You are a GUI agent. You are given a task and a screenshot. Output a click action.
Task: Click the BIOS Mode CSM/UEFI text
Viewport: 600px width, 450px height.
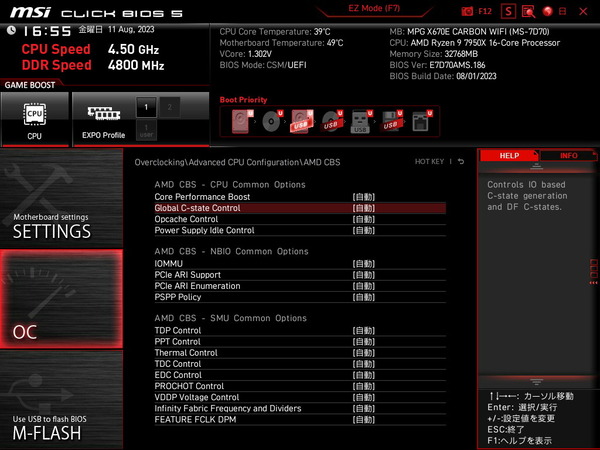(x=263, y=65)
